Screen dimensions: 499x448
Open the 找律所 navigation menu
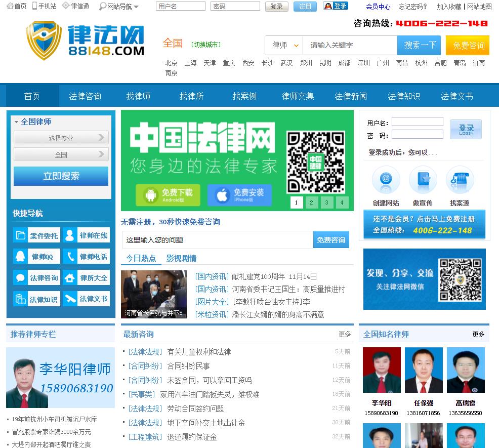191,96
